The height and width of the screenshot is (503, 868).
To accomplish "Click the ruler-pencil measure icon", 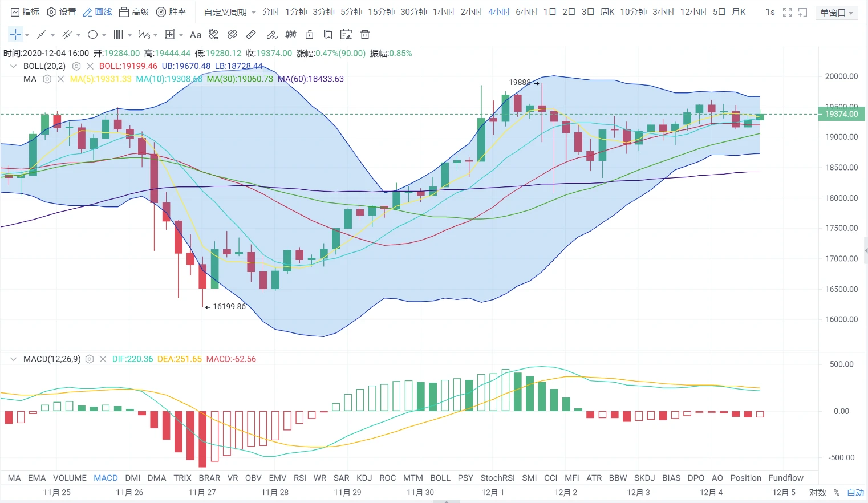I will [214, 35].
